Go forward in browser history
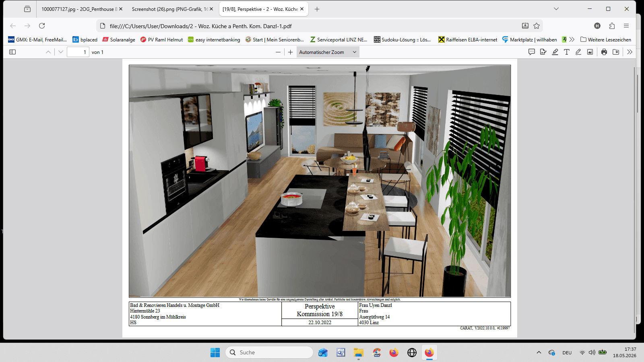The image size is (644, 362). click(27, 26)
